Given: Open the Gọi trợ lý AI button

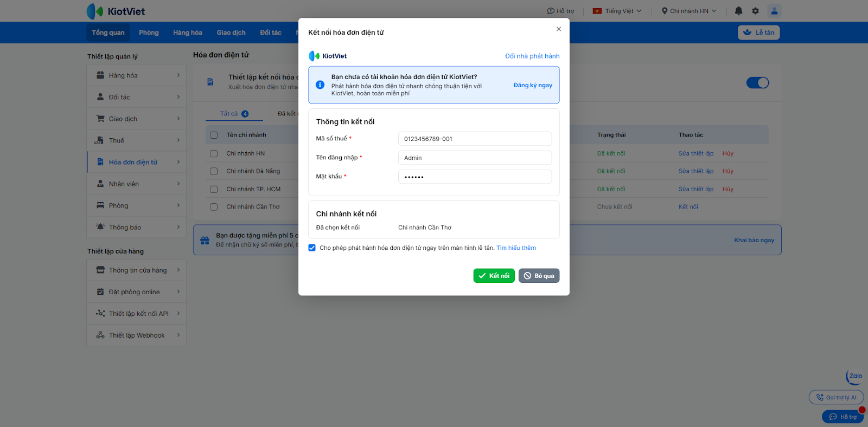Looking at the screenshot, I should 836,397.
